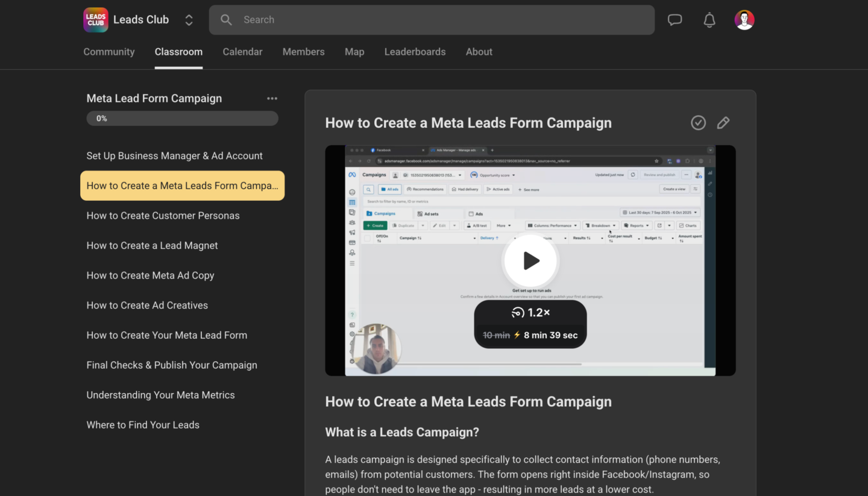Screen dimensions: 868x496
Task: Select How to Create Customer Personas lesson
Action: 163,216
